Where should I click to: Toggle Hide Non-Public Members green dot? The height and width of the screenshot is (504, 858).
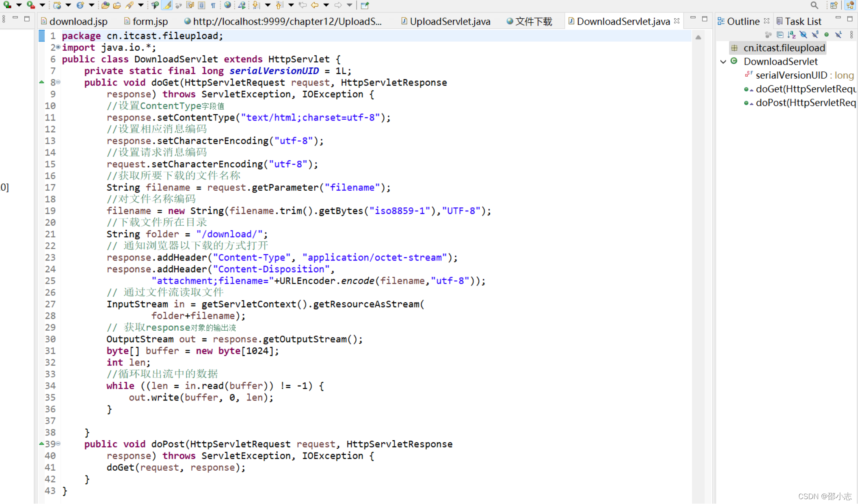[827, 35]
